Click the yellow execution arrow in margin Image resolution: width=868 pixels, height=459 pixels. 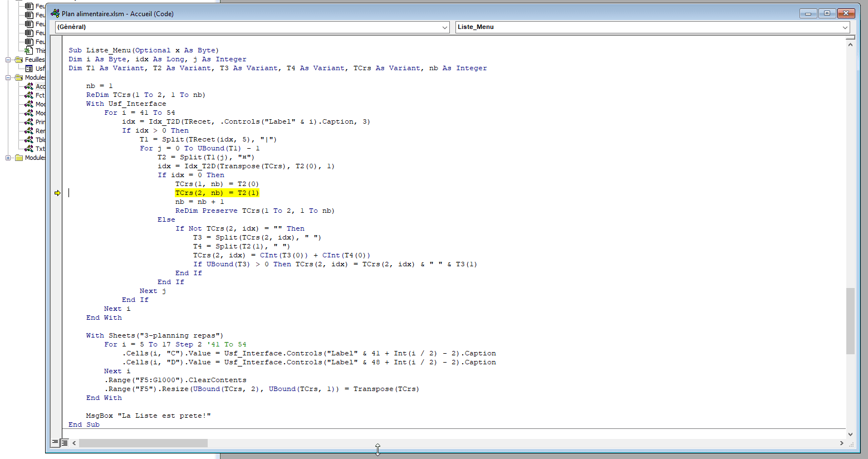point(57,193)
